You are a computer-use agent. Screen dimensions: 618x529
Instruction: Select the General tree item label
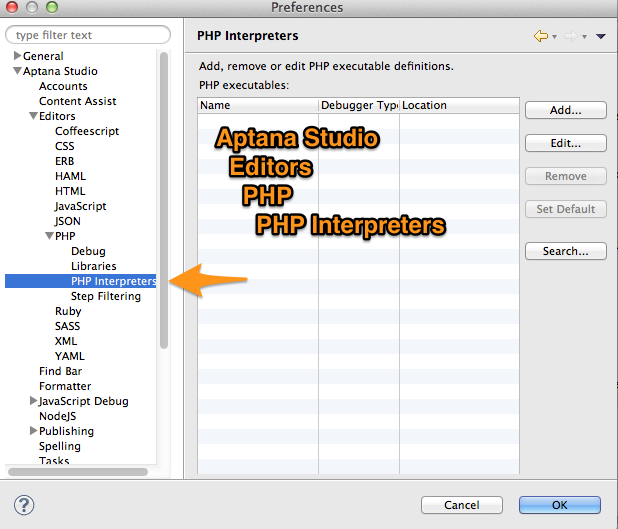coord(43,56)
